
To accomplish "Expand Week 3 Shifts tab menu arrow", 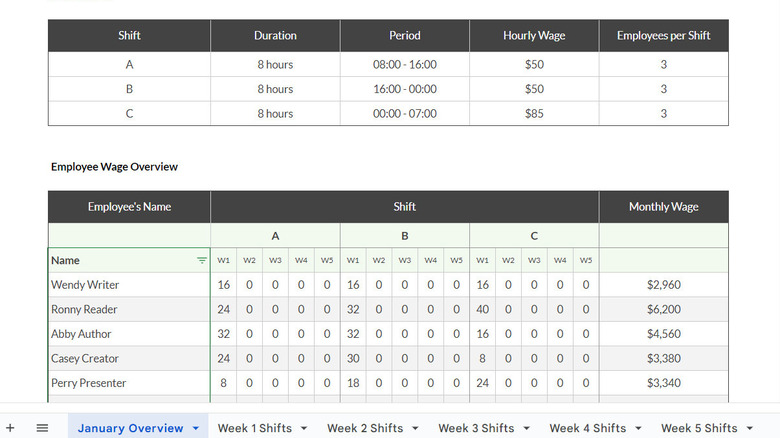I will pos(525,429).
